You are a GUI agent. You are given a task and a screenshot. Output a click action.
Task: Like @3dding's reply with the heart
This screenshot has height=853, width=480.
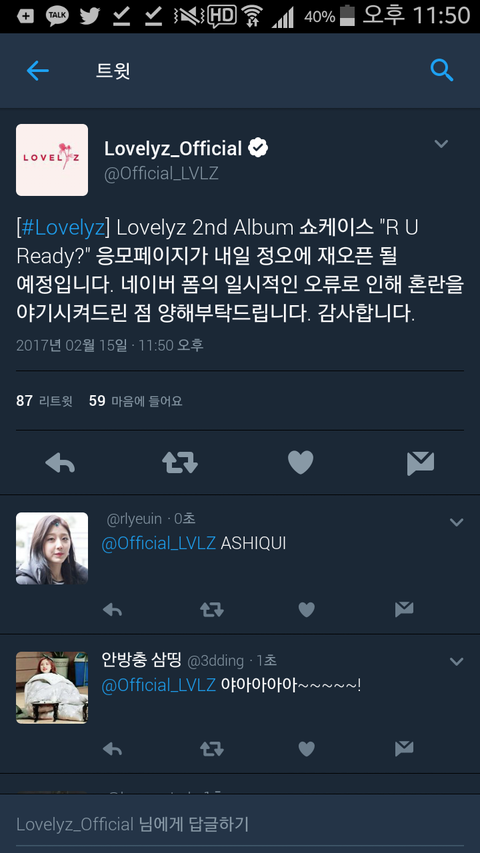306,749
